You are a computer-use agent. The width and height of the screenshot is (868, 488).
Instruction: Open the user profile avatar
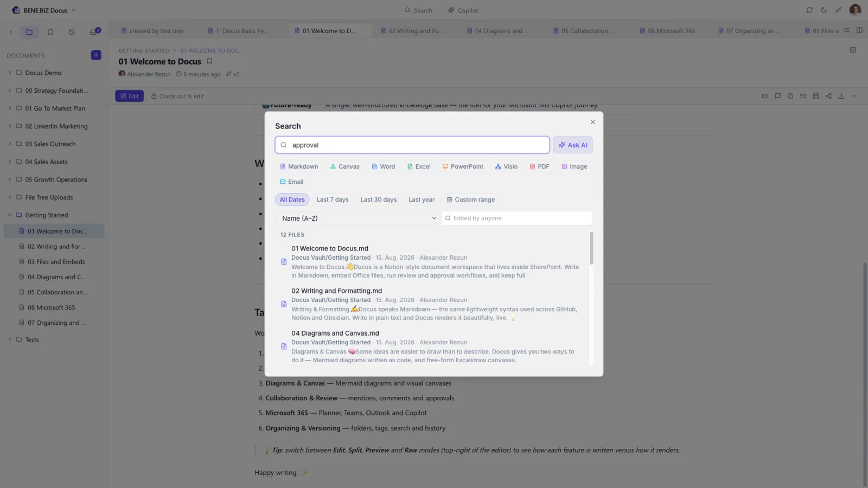tap(855, 10)
